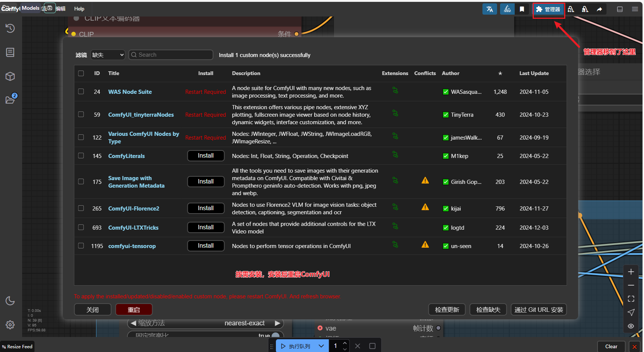Expand the 执行队列 dropdown arrow
Image resolution: width=644 pixels, height=352 pixels.
point(321,346)
